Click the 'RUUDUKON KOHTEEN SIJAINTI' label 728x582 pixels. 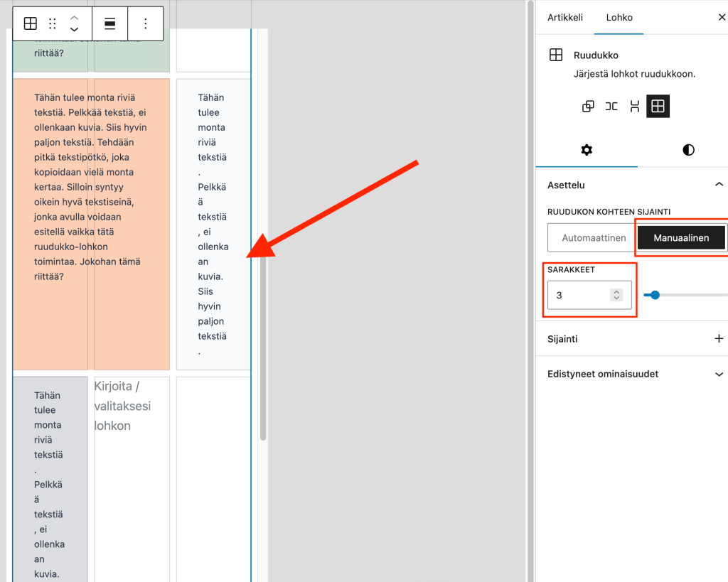point(609,212)
